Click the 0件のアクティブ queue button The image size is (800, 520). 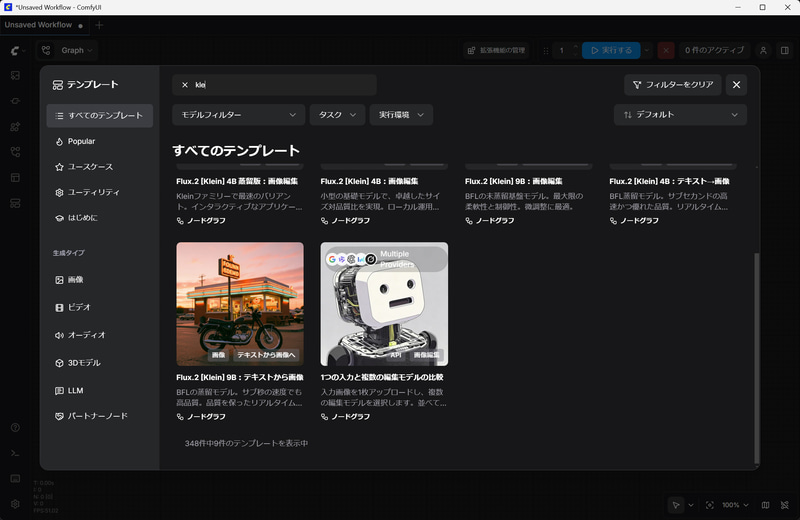point(714,51)
